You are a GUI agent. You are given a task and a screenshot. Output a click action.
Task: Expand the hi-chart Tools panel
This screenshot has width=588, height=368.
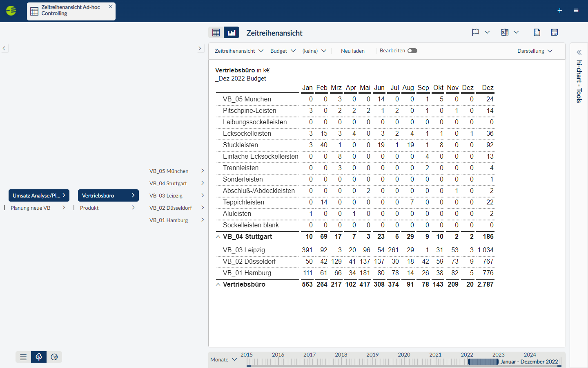tap(579, 52)
